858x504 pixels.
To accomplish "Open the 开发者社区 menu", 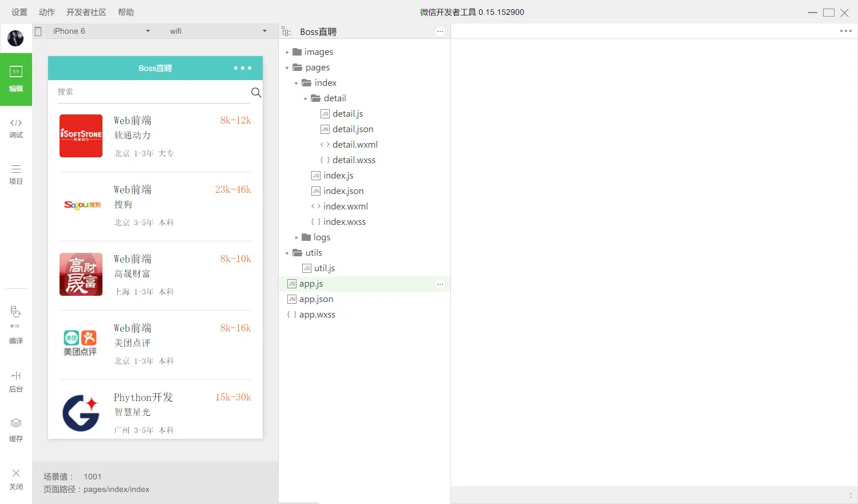I will pos(86,12).
